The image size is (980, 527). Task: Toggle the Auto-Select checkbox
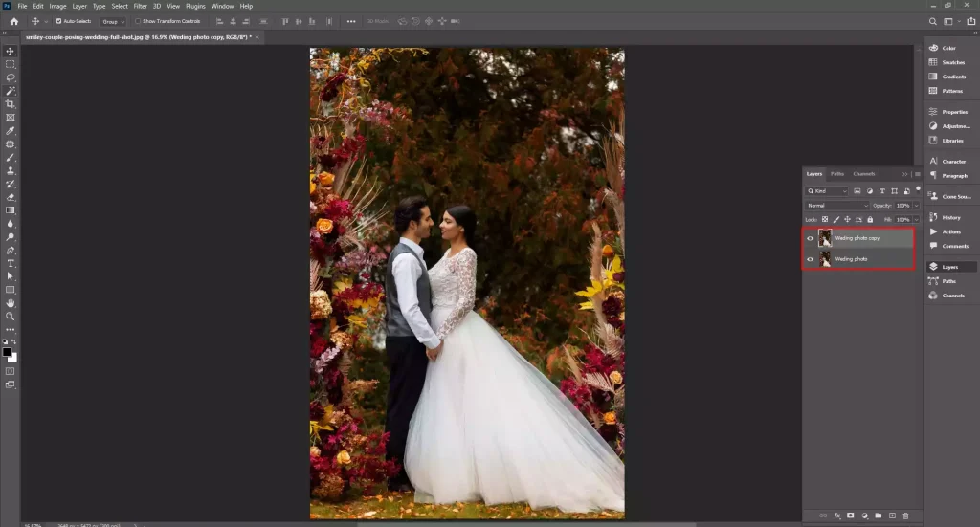click(x=58, y=21)
